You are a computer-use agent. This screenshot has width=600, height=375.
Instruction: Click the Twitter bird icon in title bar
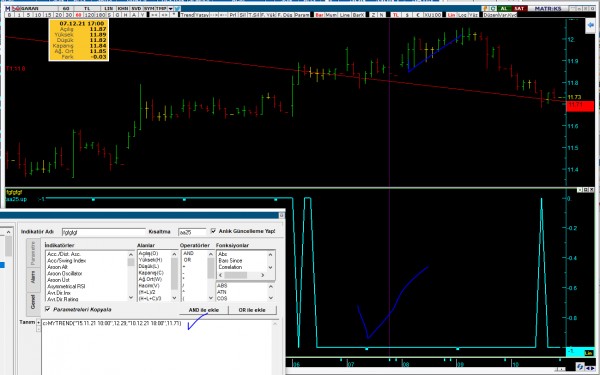pyautogui.click(x=177, y=8)
